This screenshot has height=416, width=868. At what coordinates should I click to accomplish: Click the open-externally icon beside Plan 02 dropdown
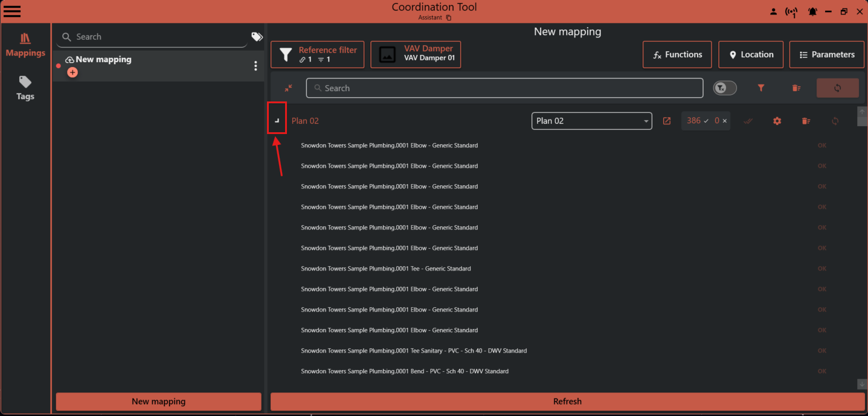click(666, 121)
